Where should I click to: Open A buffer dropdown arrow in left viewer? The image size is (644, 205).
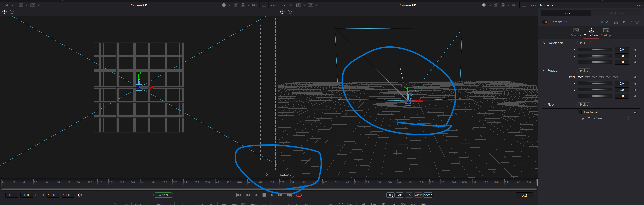click(27, 5)
